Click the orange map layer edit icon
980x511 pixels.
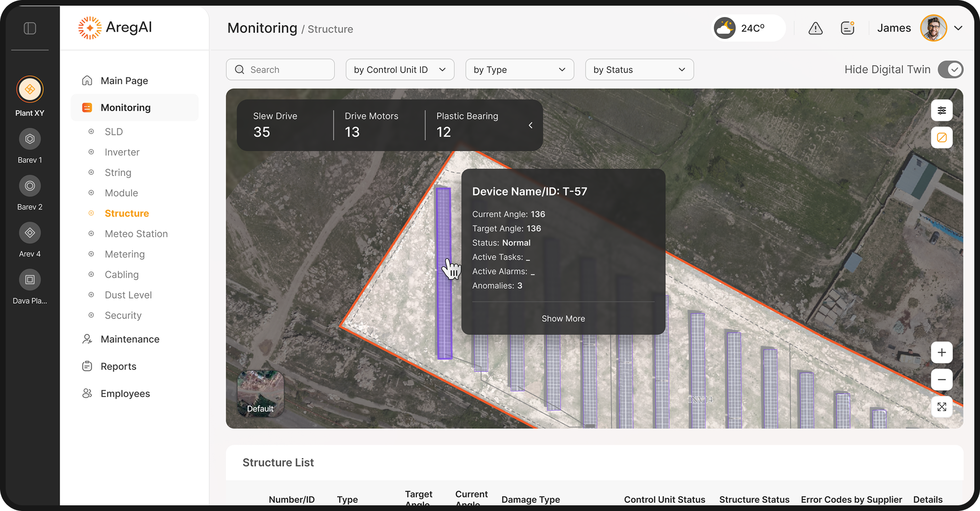pyautogui.click(x=942, y=138)
